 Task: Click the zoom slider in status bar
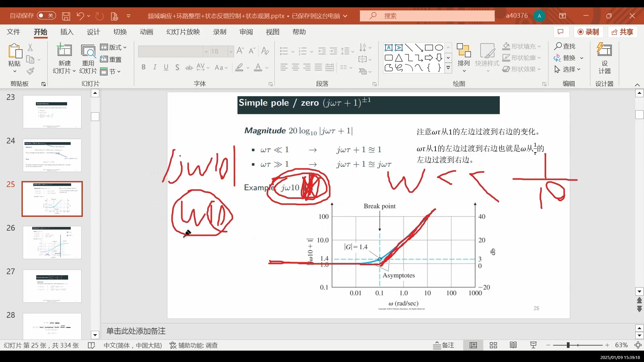tap(568, 345)
